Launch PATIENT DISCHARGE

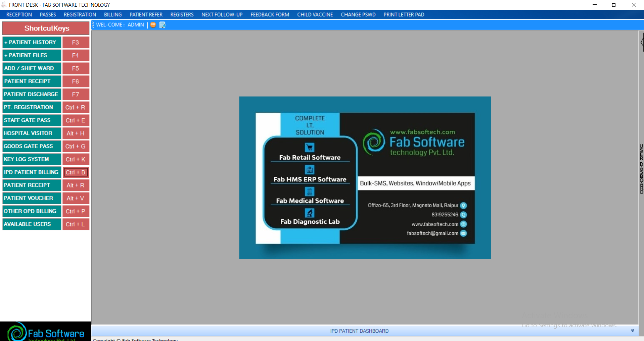click(x=32, y=94)
